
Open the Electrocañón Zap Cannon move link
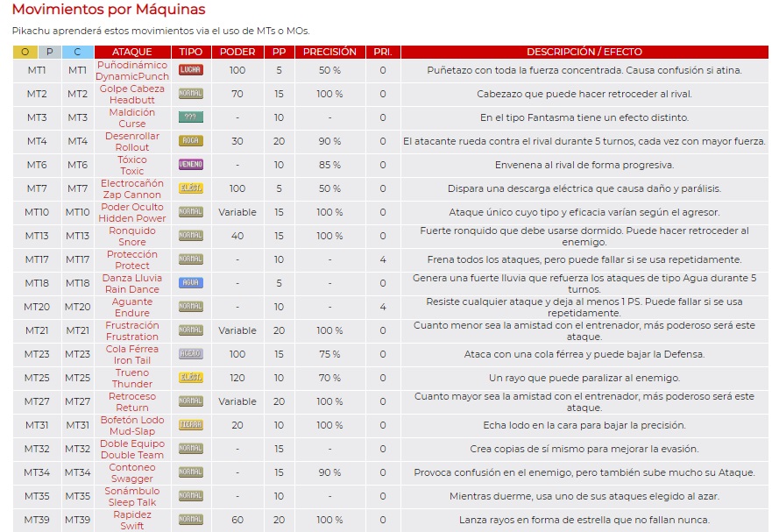[x=132, y=188]
